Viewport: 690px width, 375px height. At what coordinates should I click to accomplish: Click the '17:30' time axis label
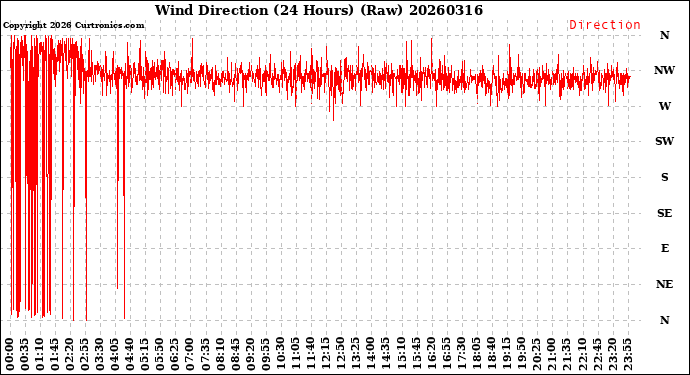coord(461,354)
